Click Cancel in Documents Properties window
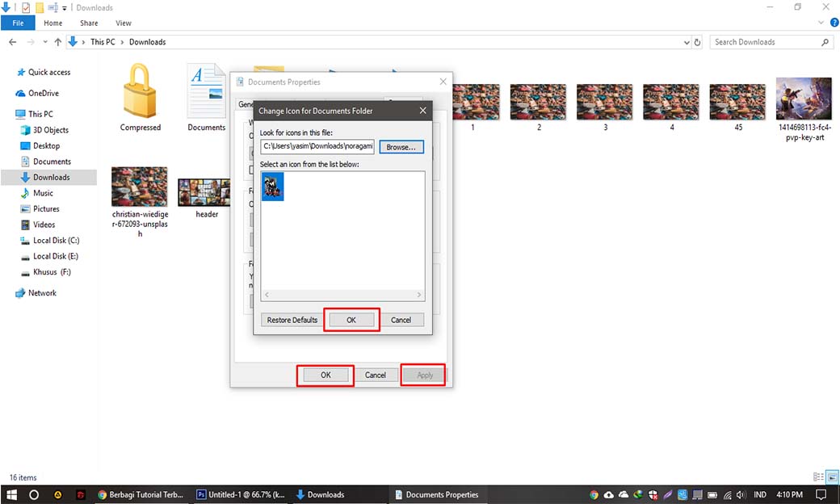840x504 pixels. click(x=375, y=375)
